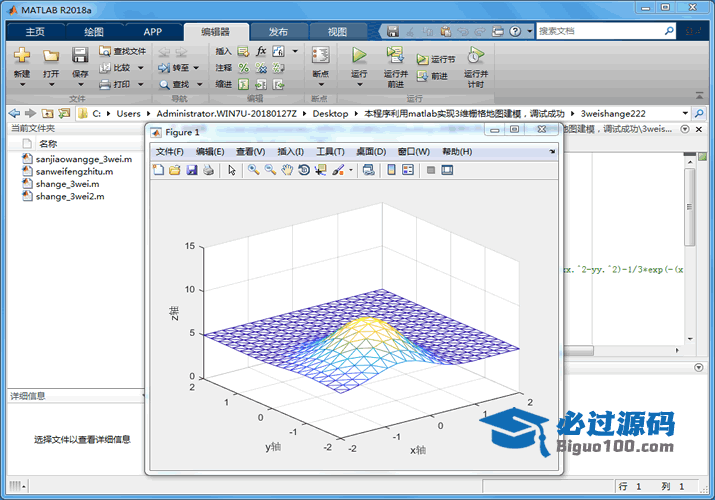Click the Save (保存) floppy icon

click(80, 55)
